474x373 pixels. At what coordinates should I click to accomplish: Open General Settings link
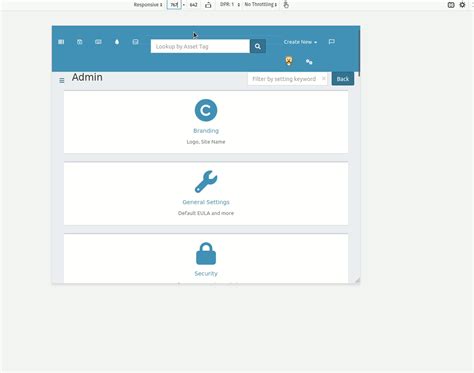coord(206,202)
